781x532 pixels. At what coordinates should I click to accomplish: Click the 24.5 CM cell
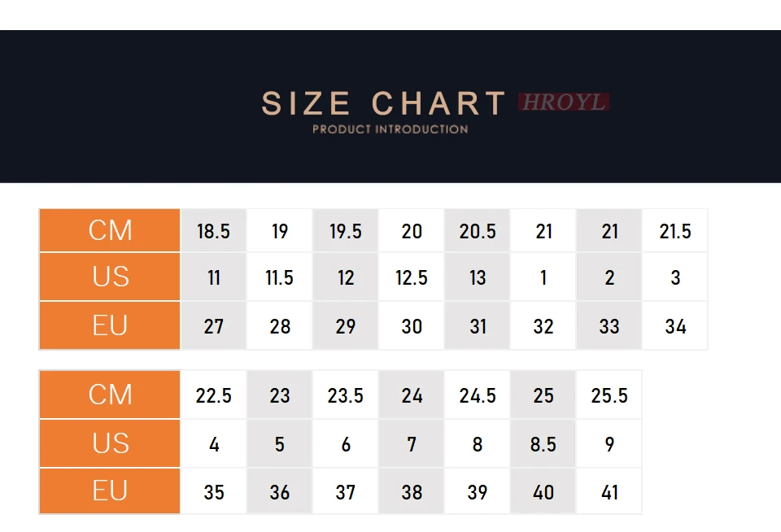(478, 395)
